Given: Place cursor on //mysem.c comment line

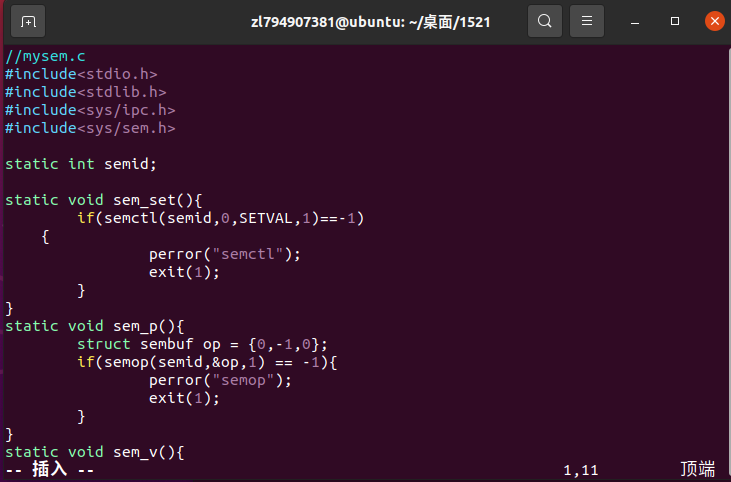Looking at the screenshot, I should (45, 56).
